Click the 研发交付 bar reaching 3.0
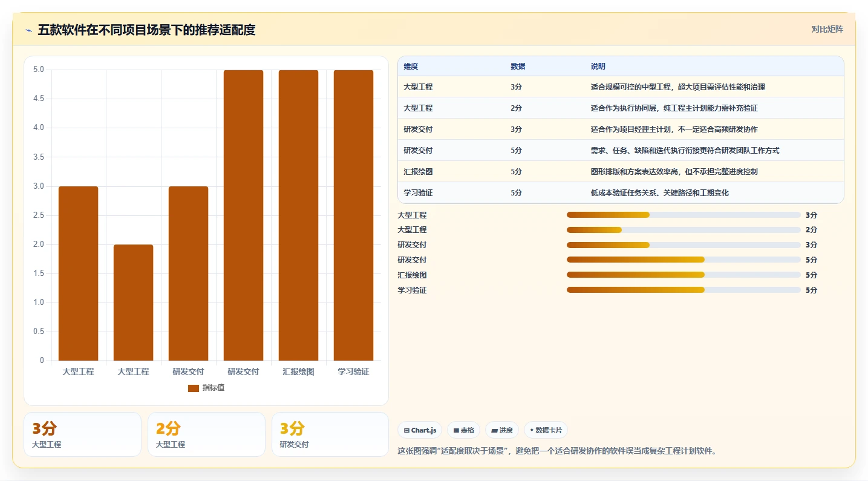This screenshot has width=868, height=481. coord(188,273)
